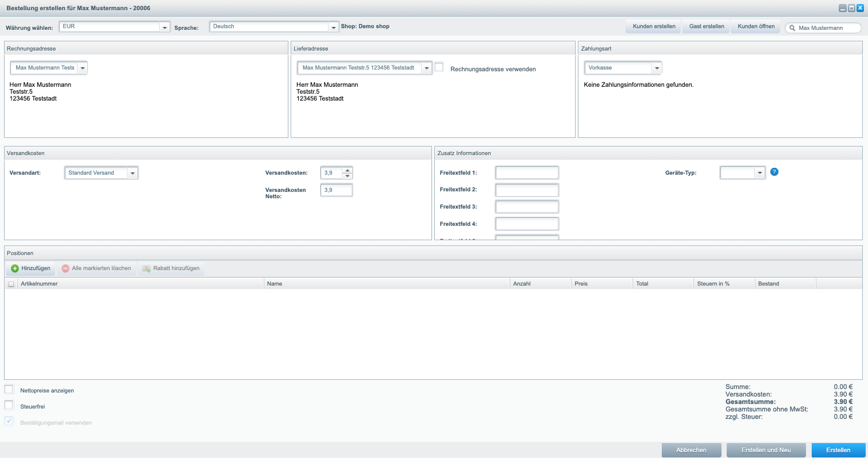Click the Steuern in % column header
This screenshot has width=868, height=458.
[x=724, y=284]
